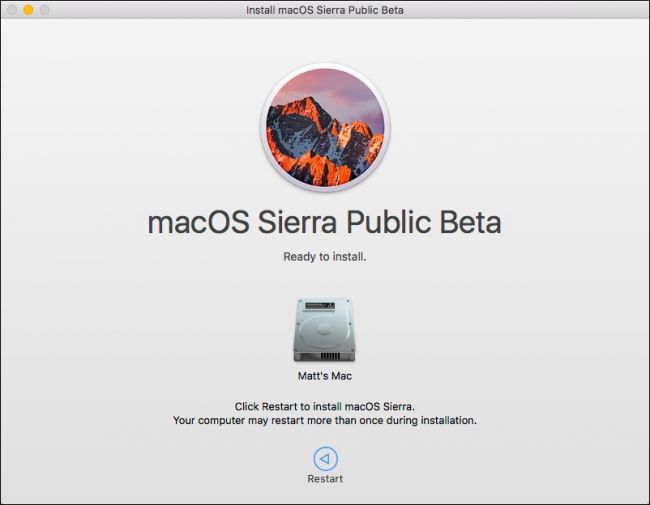Select the Matt's Mac hard drive icon
650x505 pixels.
coord(324,330)
